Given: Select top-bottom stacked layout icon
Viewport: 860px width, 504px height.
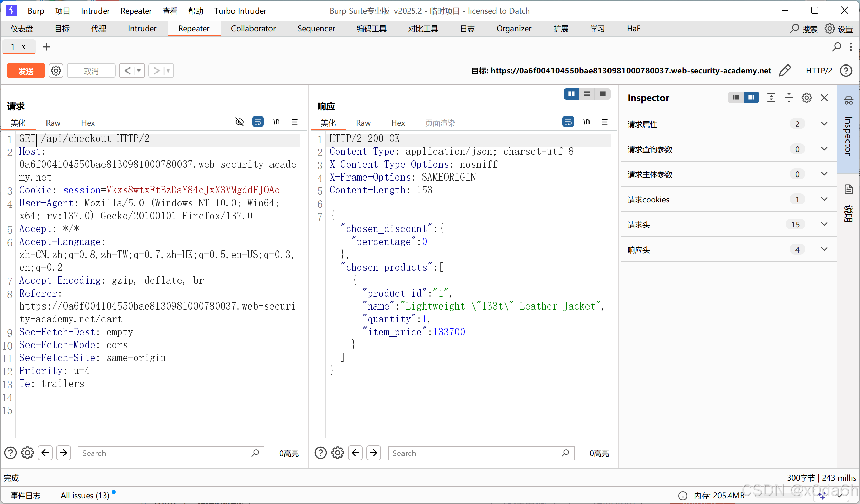Looking at the screenshot, I should (x=587, y=94).
